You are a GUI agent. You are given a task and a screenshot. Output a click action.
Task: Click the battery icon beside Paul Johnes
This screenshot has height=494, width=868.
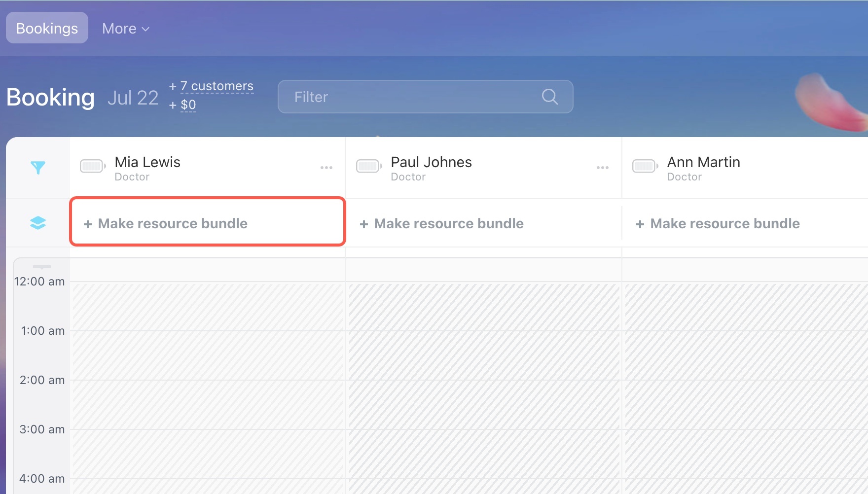point(368,167)
